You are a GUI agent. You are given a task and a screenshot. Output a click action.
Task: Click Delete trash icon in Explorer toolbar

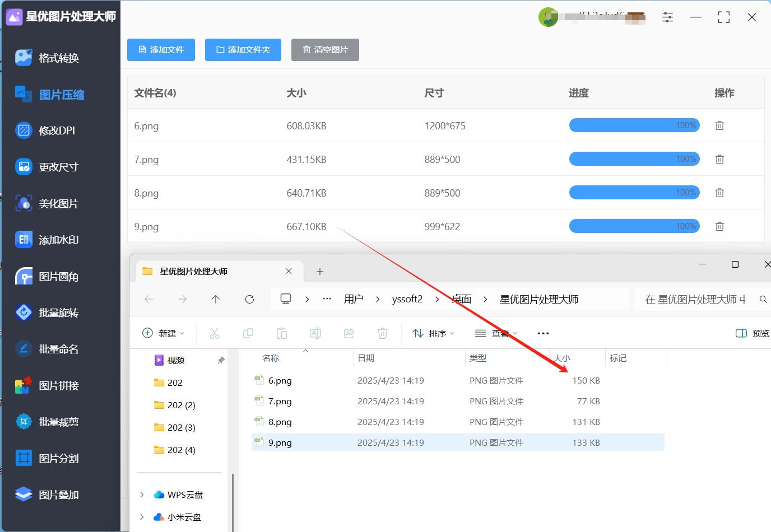383,333
